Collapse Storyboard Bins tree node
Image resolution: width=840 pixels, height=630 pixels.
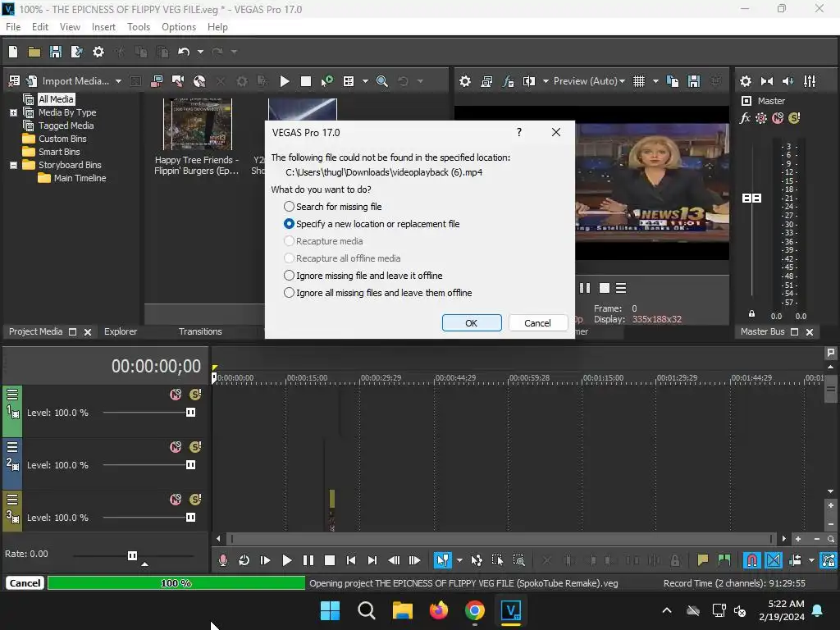(x=13, y=165)
